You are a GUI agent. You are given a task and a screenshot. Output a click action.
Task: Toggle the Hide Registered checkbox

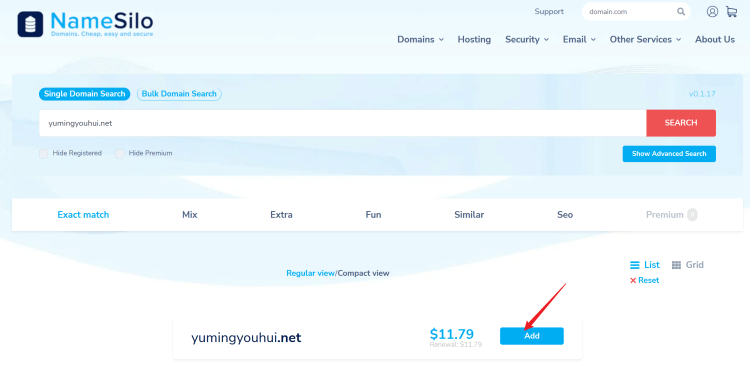coord(44,154)
